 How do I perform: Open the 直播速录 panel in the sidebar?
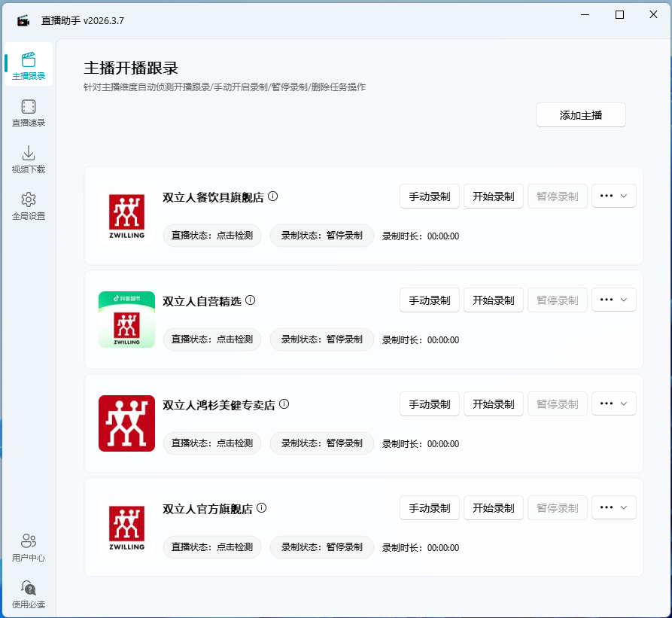(28, 113)
